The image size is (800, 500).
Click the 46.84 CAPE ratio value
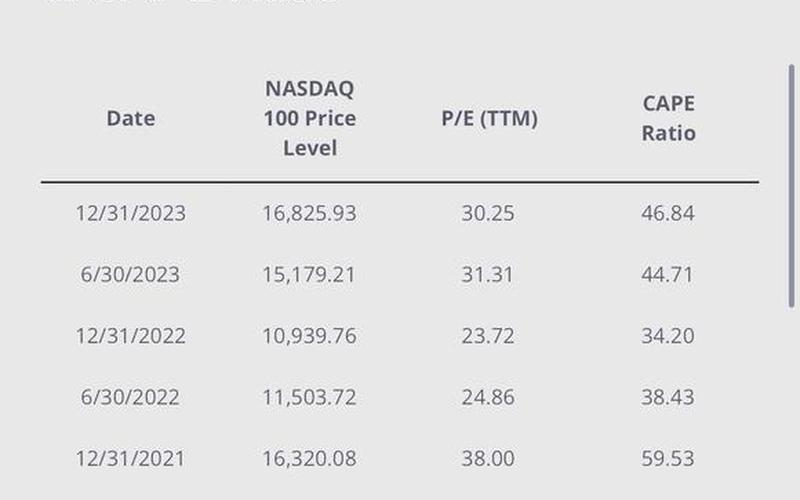(668, 213)
